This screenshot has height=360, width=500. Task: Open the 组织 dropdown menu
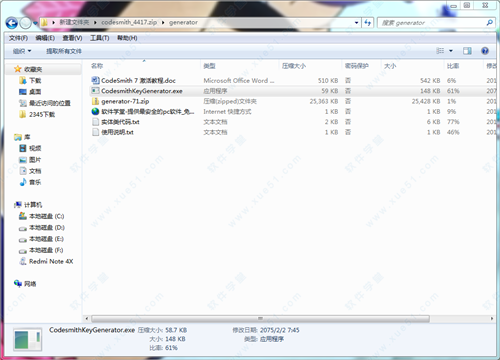point(22,51)
